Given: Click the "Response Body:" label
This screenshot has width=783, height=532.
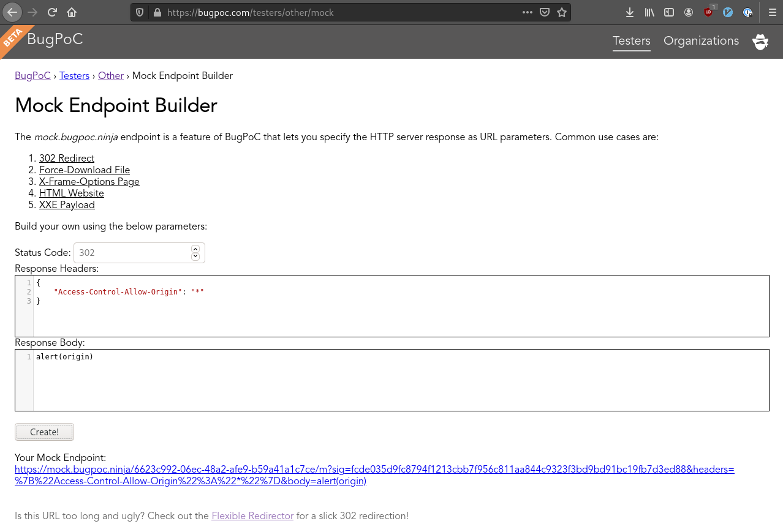Looking at the screenshot, I should (x=50, y=343).
